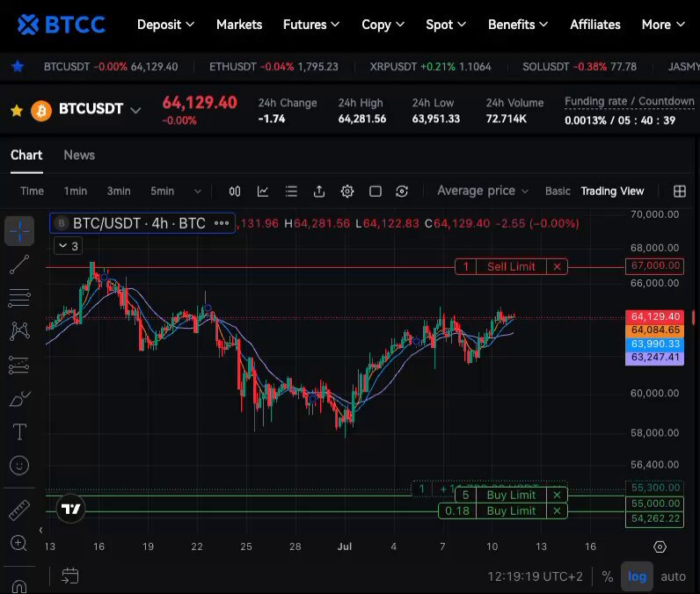Viewport: 700px width, 594px height.
Task: Cancel the 67,000 Sell Limit order
Action: [x=557, y=266]
